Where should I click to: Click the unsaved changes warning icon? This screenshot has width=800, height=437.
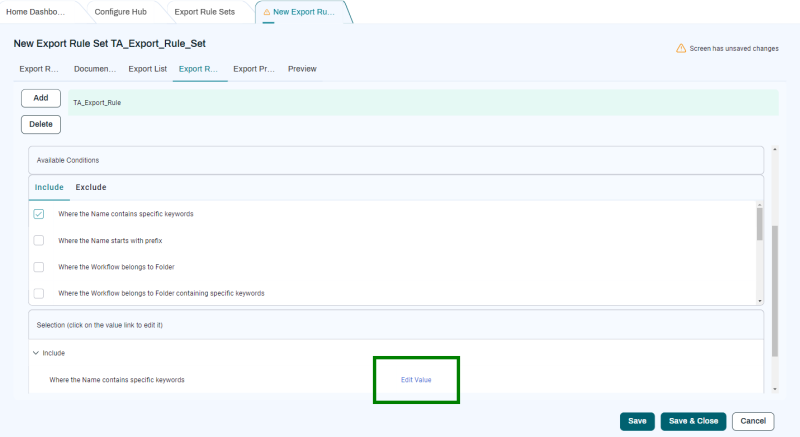(x=681, y=48)
